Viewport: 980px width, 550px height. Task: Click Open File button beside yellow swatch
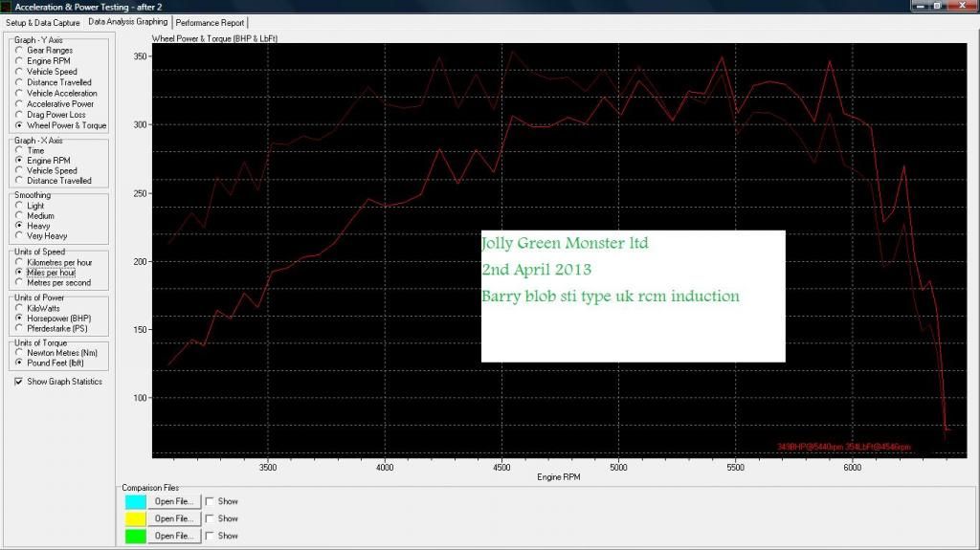(x=174, y=518)
